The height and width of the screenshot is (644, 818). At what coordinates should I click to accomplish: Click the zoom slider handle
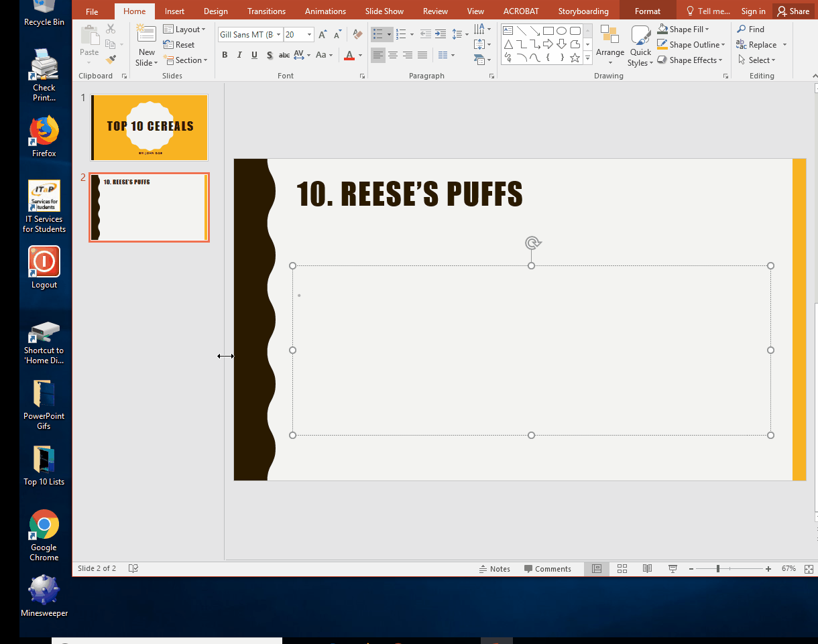[x=718, y=569]
